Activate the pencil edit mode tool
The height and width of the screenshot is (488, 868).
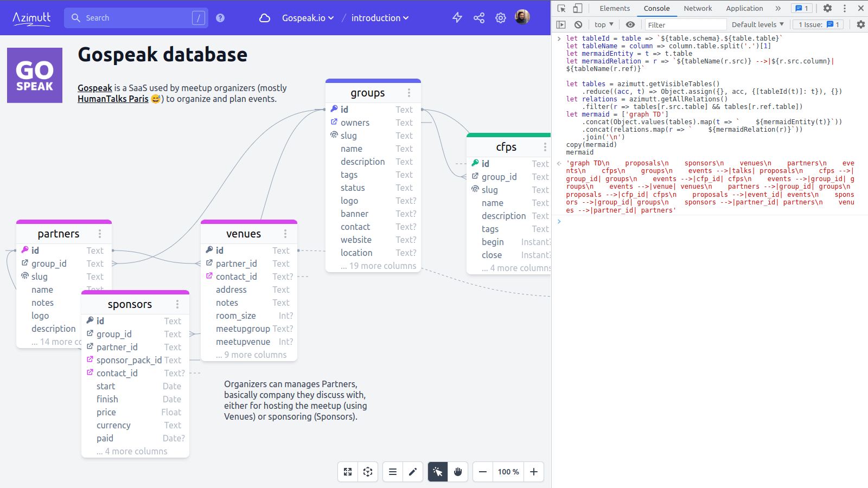413,472
